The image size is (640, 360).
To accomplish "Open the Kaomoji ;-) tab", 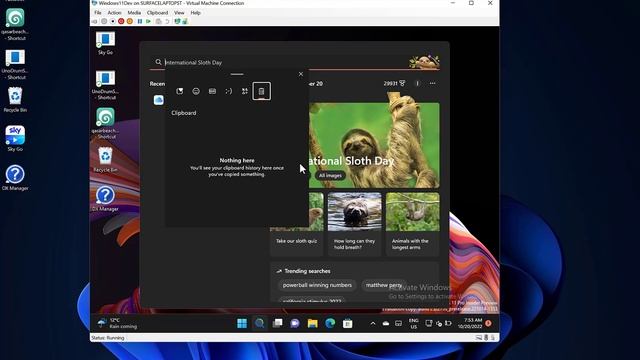I will click(x=229, y=91).
